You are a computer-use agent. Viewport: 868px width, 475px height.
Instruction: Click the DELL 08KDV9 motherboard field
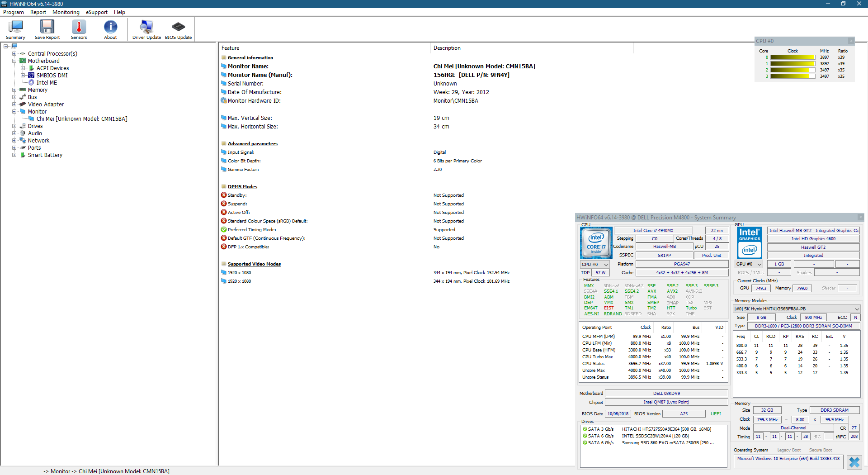pos(666,394)
